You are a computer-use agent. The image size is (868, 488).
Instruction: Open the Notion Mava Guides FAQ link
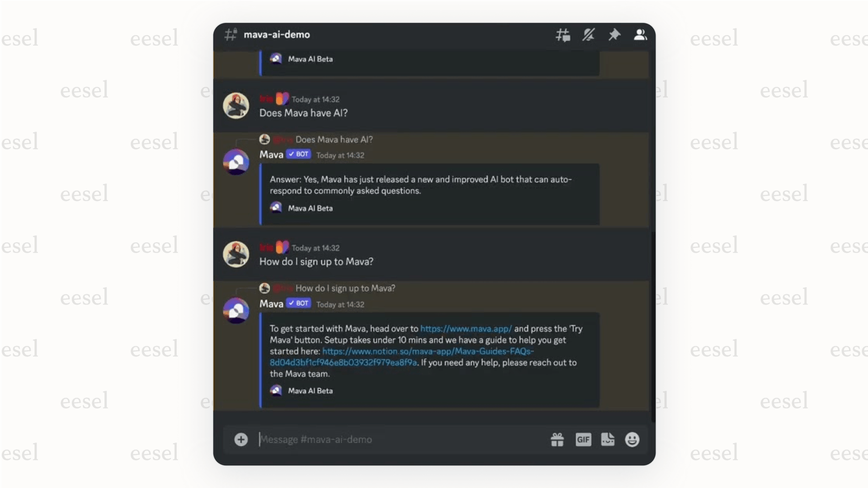[x=428, y=352]
